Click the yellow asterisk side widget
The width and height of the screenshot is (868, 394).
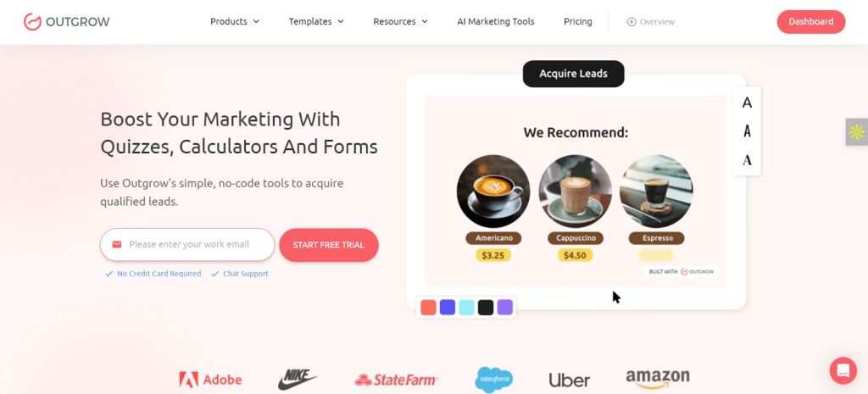click(856, 131)
